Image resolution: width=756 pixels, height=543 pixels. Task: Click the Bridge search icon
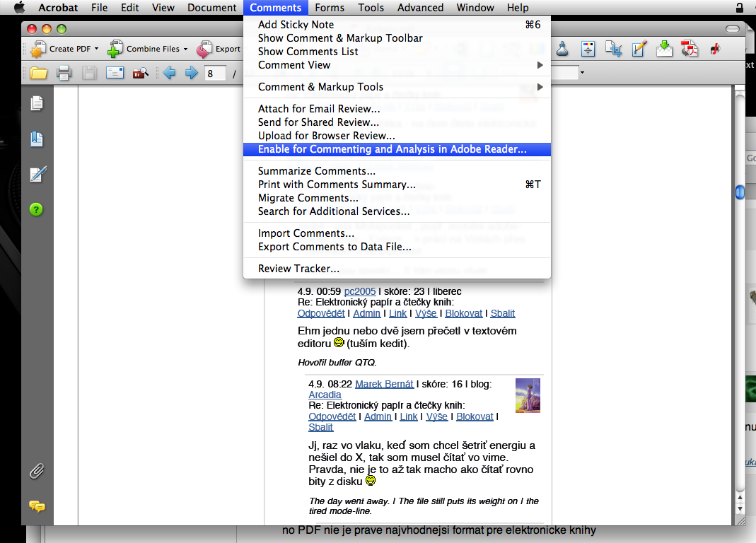click(140, 74)
